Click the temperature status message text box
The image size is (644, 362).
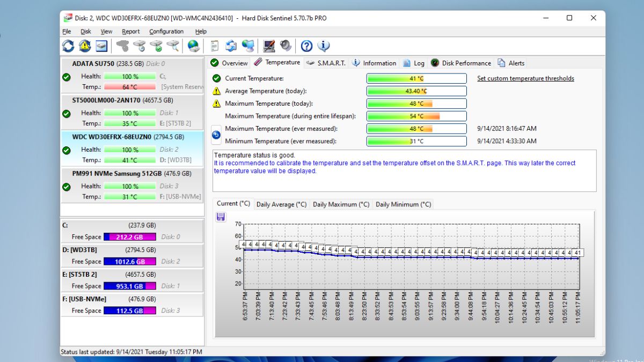[x=404, y=171]
